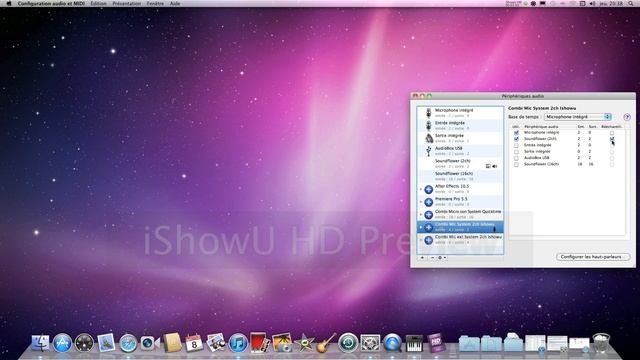The image size is (640, 360).
Task: Open iCal calendar in the Dock
Action: pyautogui.click(x=194, y=343)
